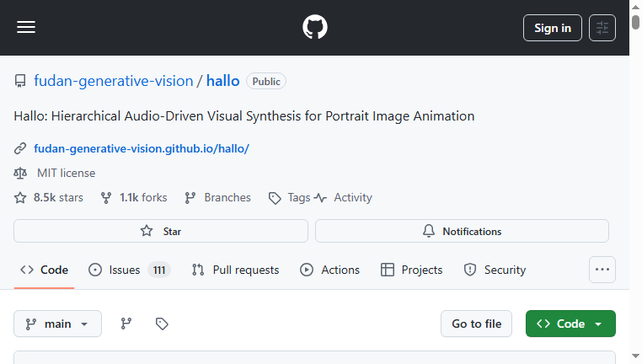The width and height of the screenshot is (642, 364).
Task: Switch to the Code tab
Action: [44, 270]
